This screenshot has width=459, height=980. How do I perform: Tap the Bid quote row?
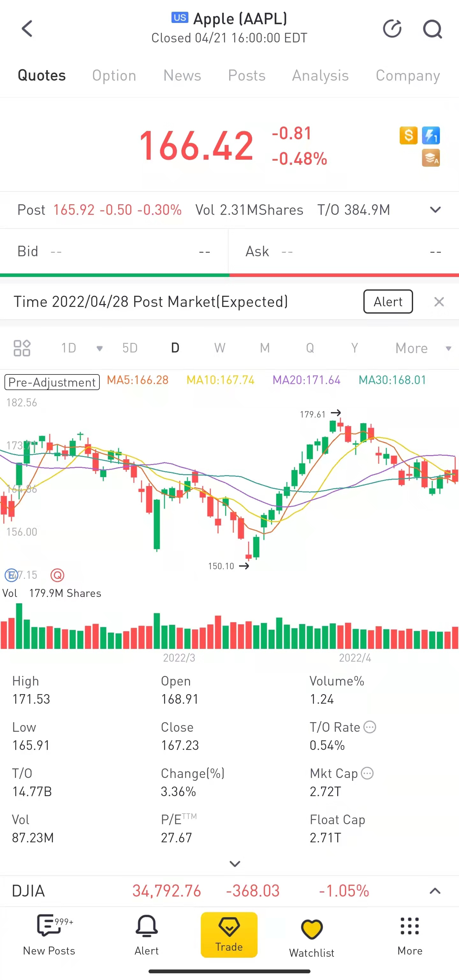click(x=114, y=251)
